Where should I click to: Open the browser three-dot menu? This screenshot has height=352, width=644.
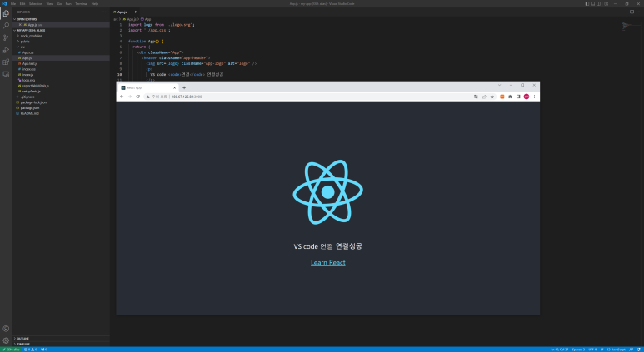coord(534,97)
